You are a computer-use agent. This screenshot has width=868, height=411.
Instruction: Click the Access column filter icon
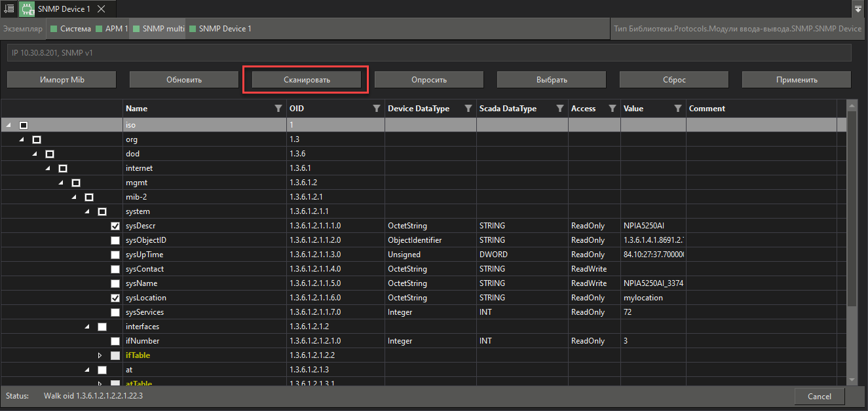[x=613, y=109]
